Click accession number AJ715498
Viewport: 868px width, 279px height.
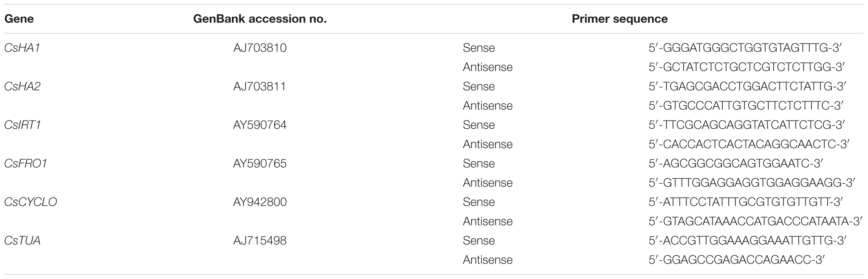260,241
